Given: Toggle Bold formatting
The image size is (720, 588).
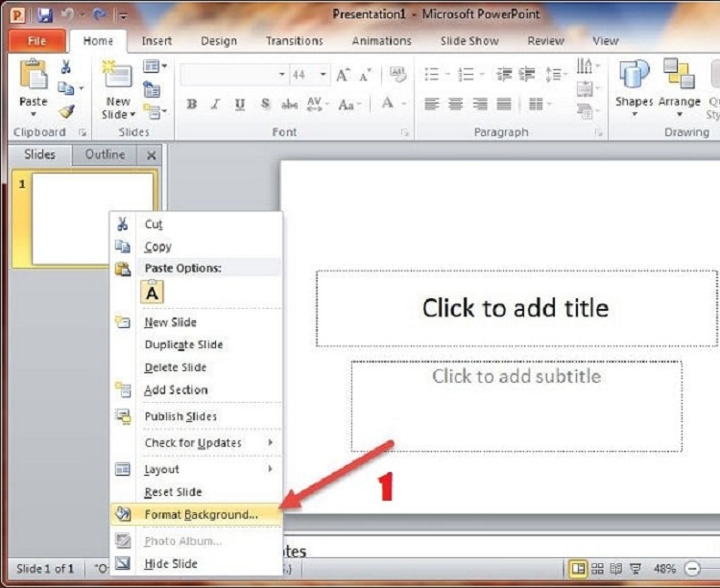Looking at the screenshot, I should point(192,105).
